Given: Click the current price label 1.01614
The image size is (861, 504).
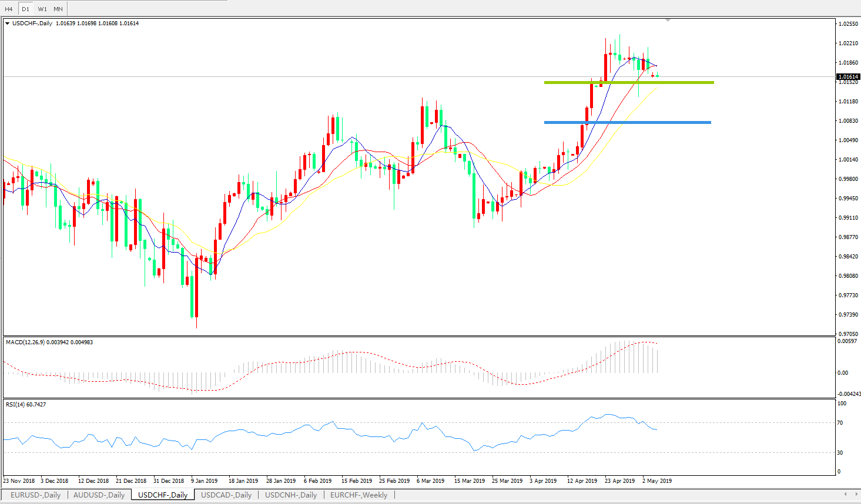Looking at the screenshot, I should pos(848,77).
